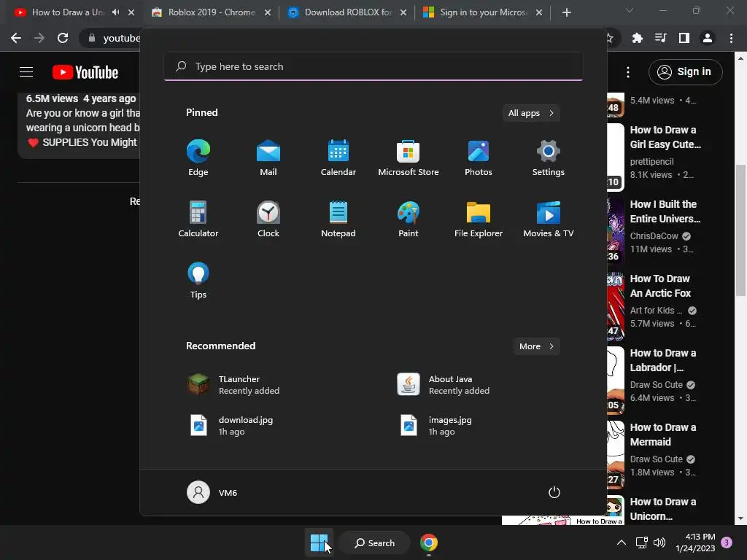Show hidden system tray icons
Screen dimensions: 747x560
622,542
